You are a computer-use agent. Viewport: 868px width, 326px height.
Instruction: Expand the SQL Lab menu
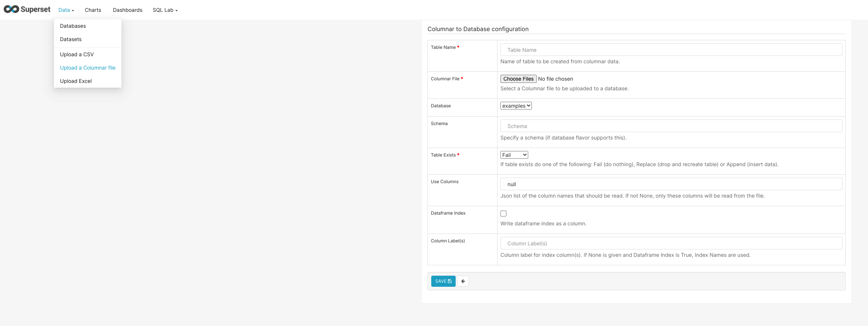[x=165, y=10]
